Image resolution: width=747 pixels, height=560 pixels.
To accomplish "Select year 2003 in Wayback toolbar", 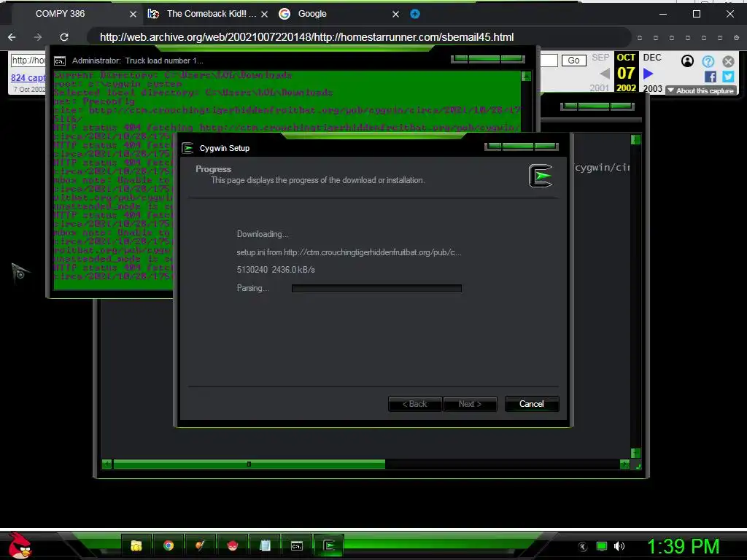I will (652, 88).
